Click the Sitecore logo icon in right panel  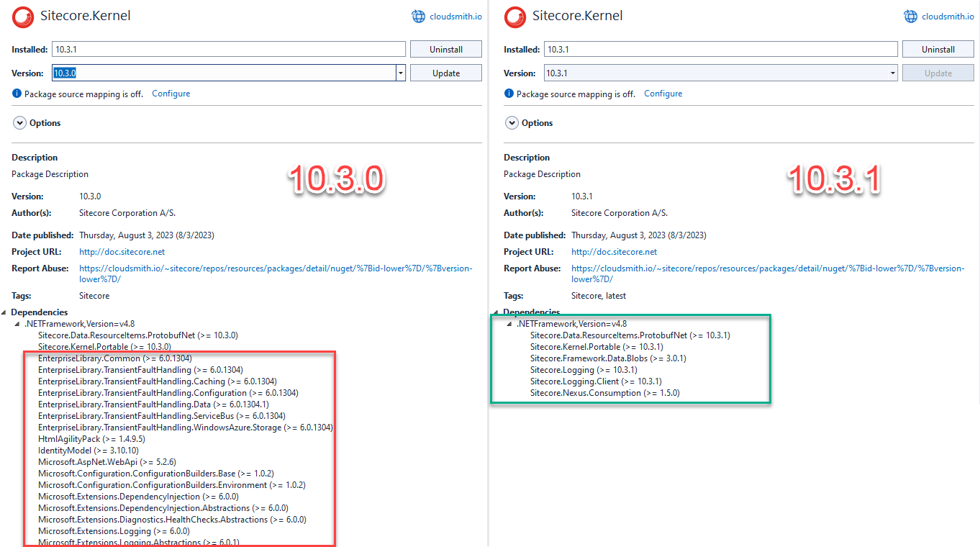515,16
